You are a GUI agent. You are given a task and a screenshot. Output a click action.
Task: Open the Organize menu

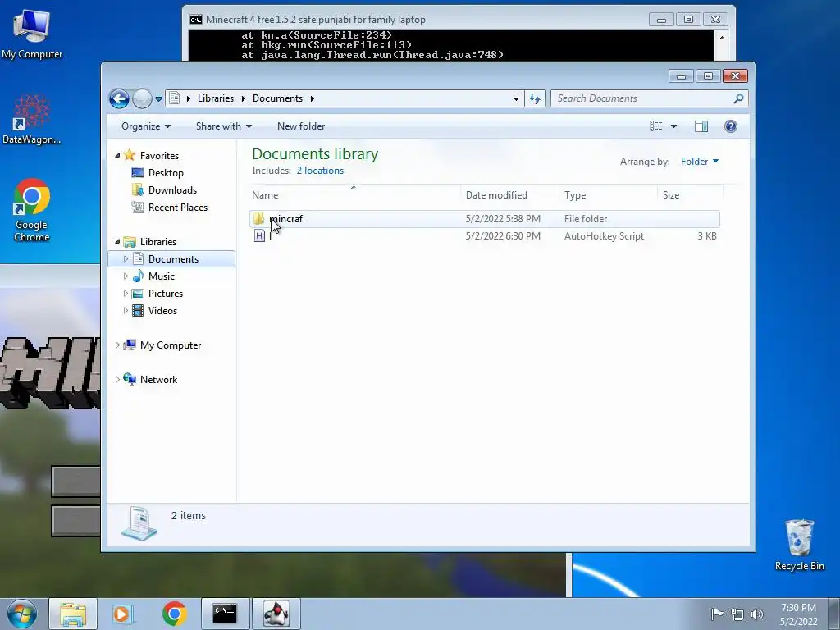point(146,126)
